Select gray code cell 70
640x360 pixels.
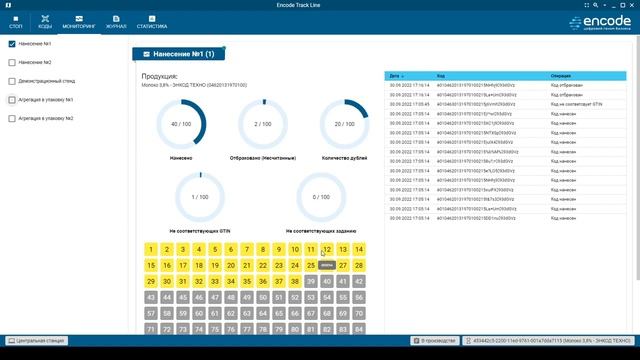coord(359,313)
